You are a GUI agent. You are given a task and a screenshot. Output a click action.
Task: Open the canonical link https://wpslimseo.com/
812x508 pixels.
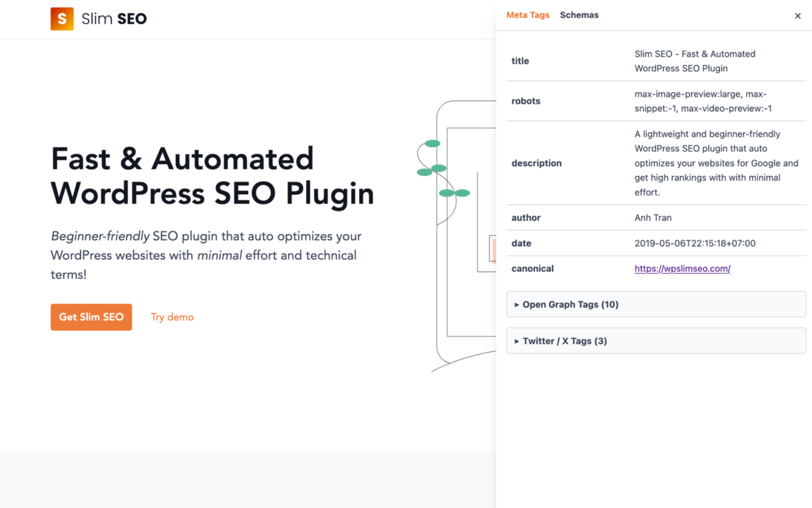tap(682, 268)
